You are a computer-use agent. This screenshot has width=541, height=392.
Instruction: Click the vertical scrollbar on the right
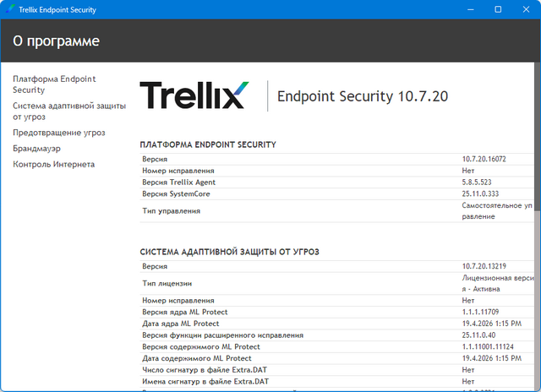point(537,211)
